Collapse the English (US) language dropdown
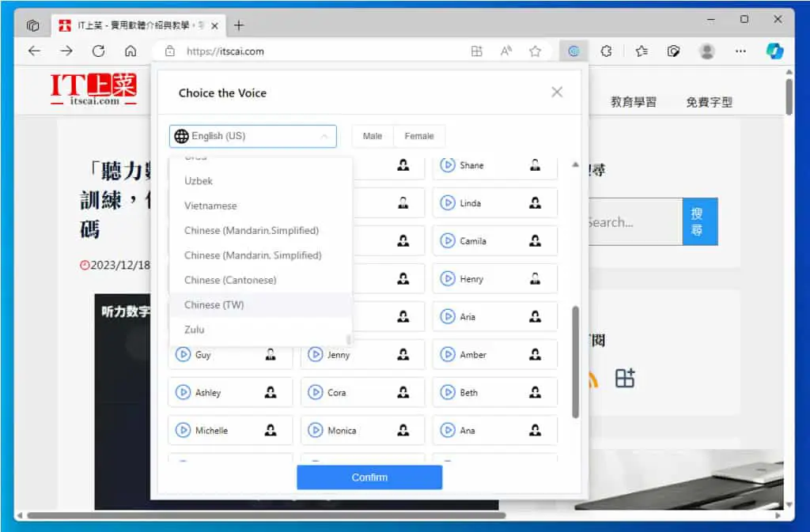810x532 pixels. 253,136
